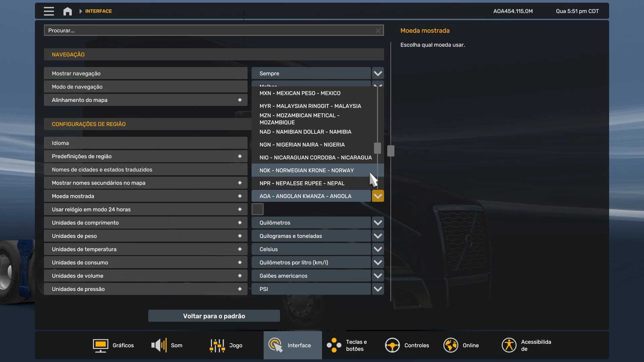The height and width of the screenshot is (362, 644).
Task: Open Acessibilidade person icon
Action: [x=509, y=345]
